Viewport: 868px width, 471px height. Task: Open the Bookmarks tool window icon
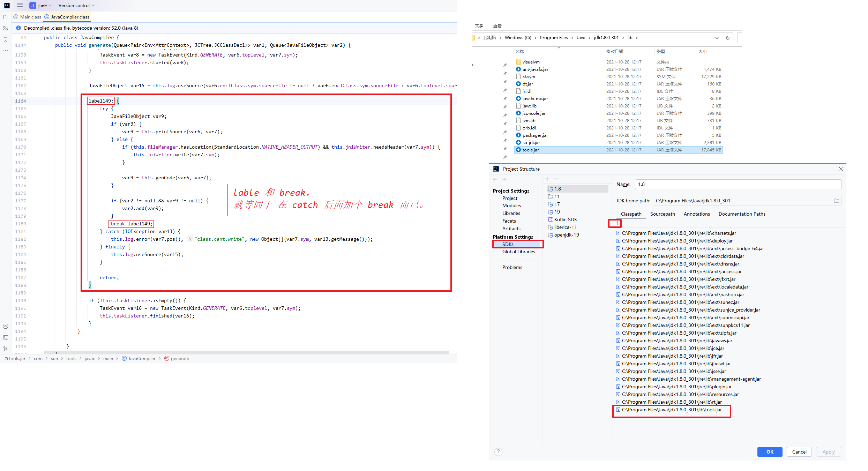tap(6, 39)
